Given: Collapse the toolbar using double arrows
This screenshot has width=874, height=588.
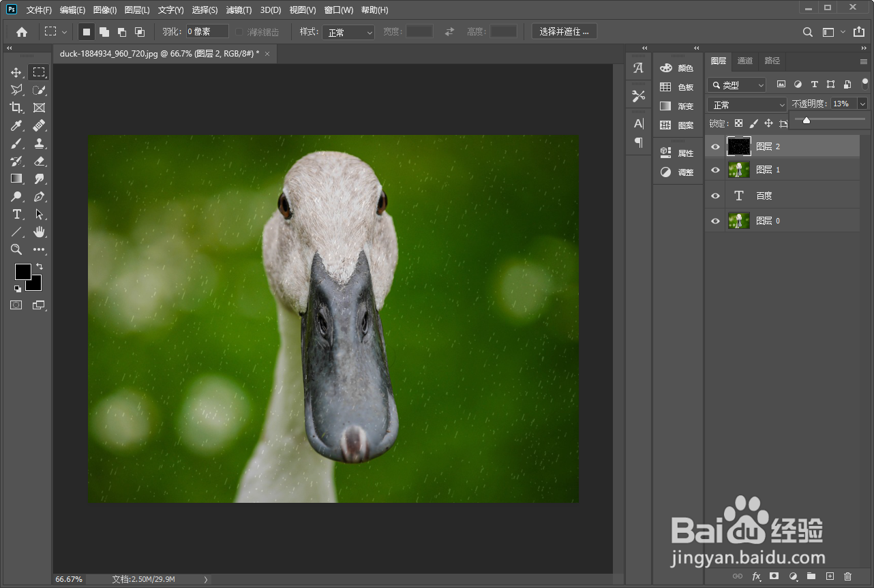Looking at the screenshot, I should click(10, 48).
